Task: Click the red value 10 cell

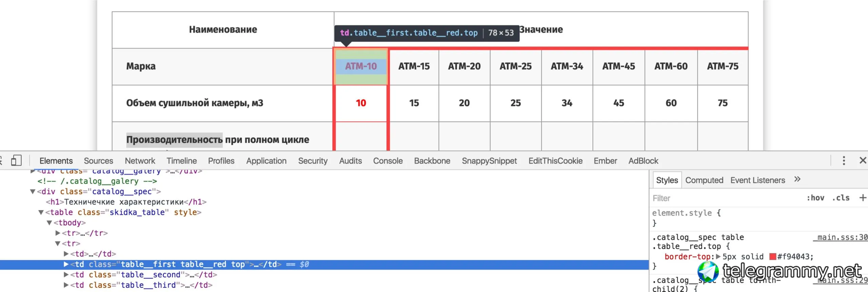Action: pyautogui.click(x=361, y=103)
